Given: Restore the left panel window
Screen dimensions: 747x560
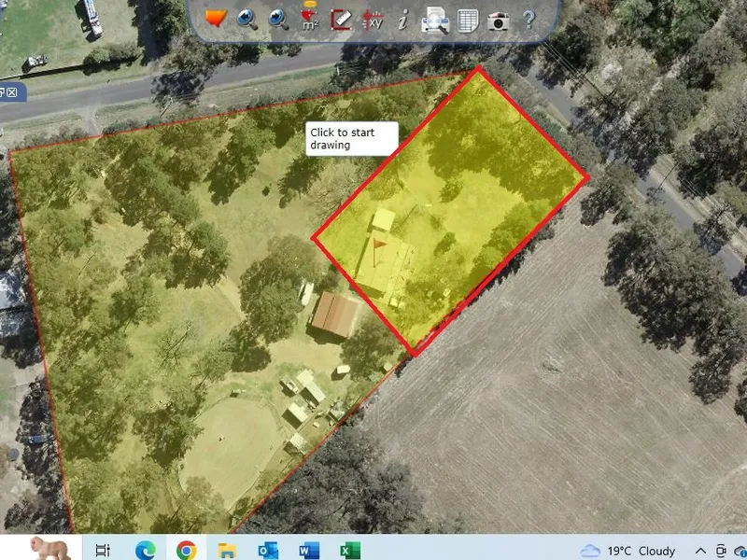Looking at the screenshot, I should pyautogui.click(x=3, y=91).
